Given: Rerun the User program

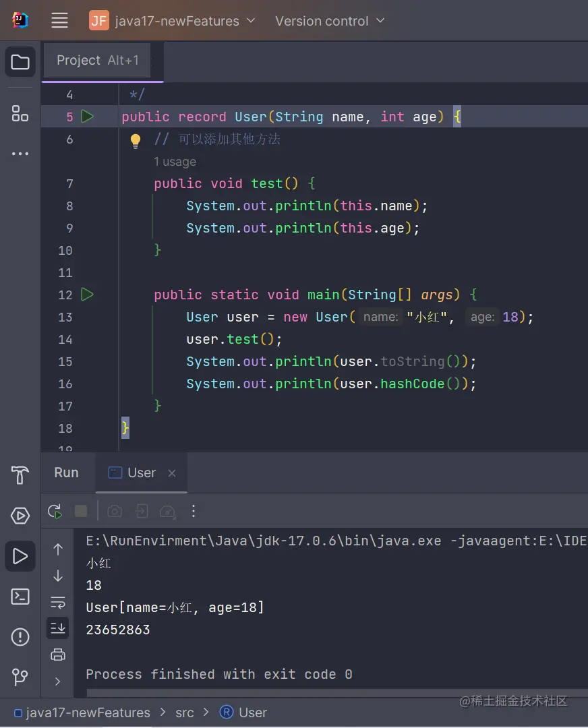Looking at the screenshot, I should tap(55, 512).
